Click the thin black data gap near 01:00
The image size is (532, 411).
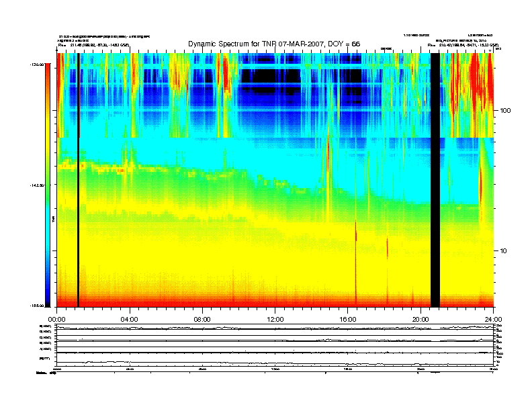78,180
